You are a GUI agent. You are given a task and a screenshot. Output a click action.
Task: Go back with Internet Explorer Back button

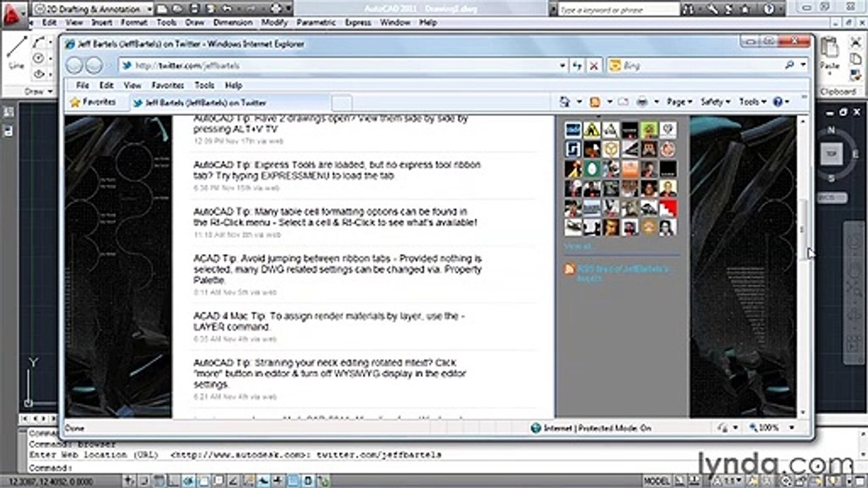[x=74, y=66]
